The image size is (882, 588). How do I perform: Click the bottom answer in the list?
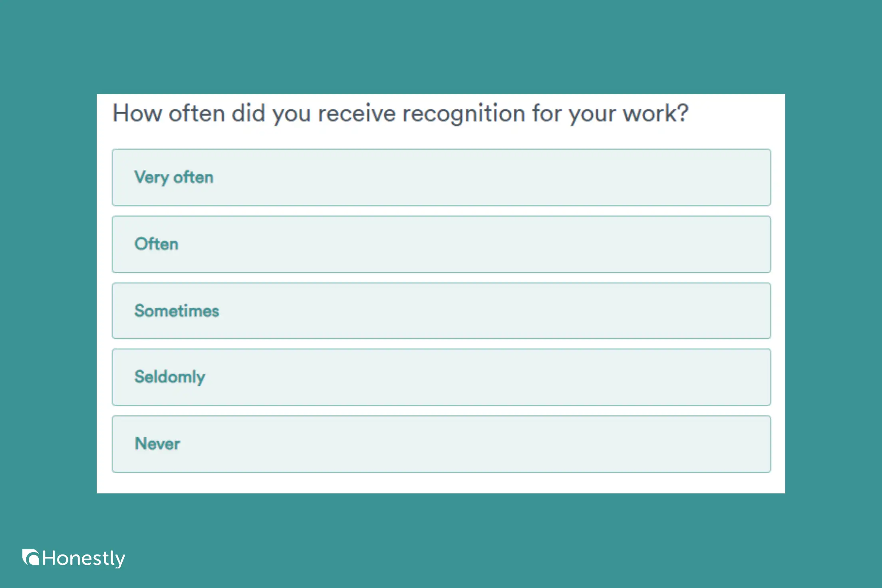[x=441, y=443]
